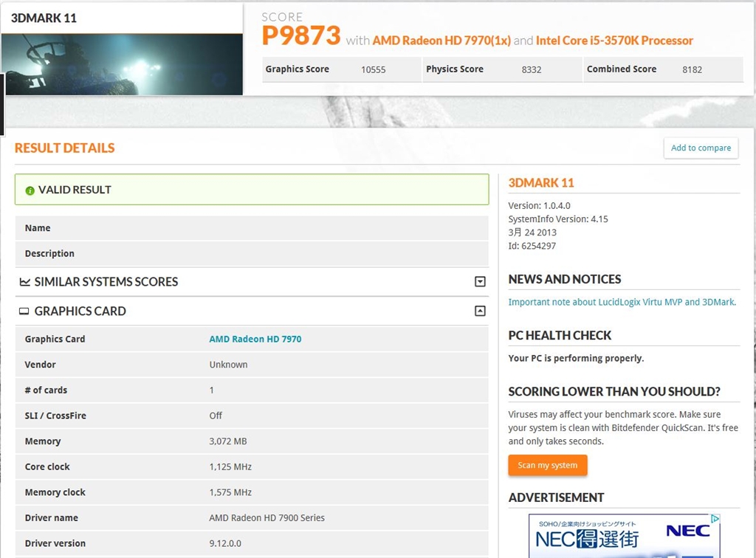
Task: Open the LucidLogix Virtu MVP notice link
Action: click(x=622, y=302)
